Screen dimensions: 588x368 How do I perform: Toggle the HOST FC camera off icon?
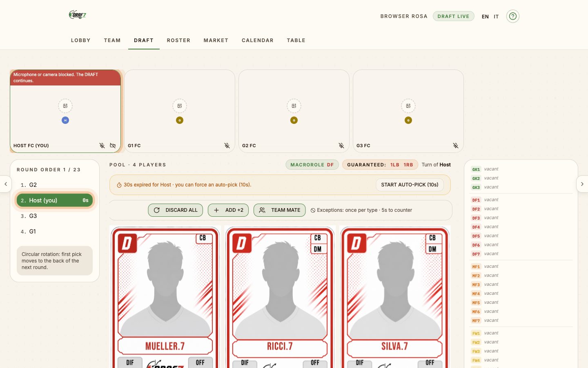113,146
